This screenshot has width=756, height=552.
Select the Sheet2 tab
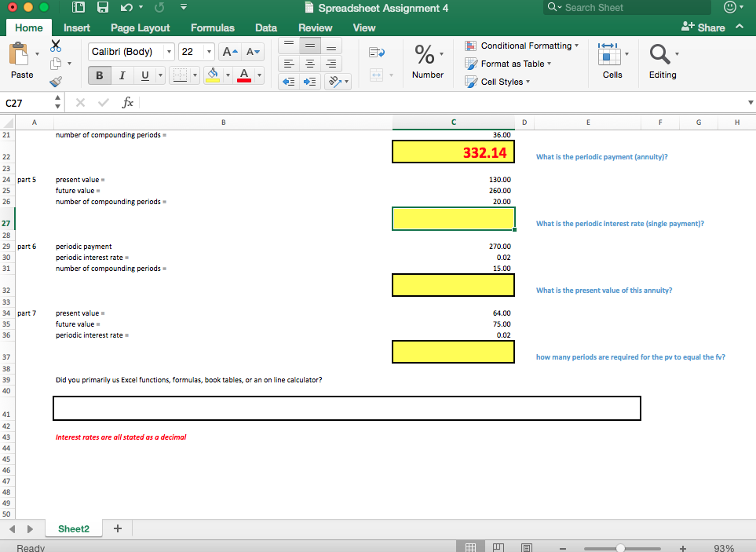[x=73, y=528]
